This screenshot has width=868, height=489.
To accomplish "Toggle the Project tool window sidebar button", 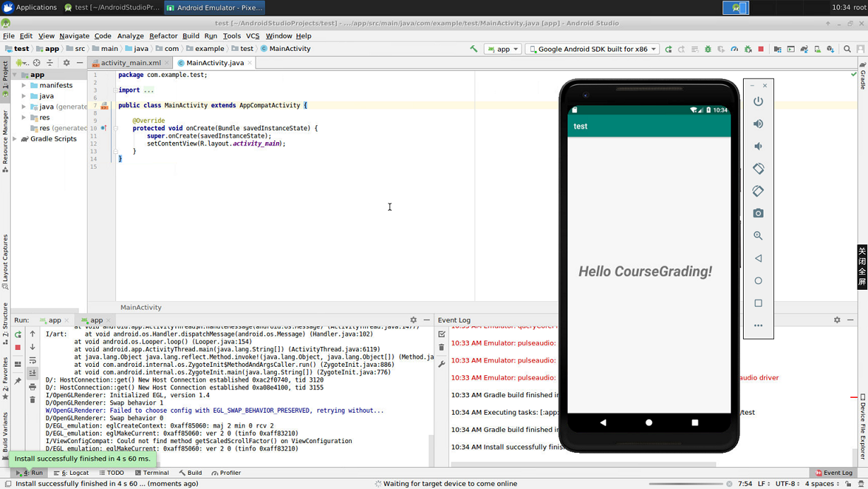I will click(x=5, y=79).
